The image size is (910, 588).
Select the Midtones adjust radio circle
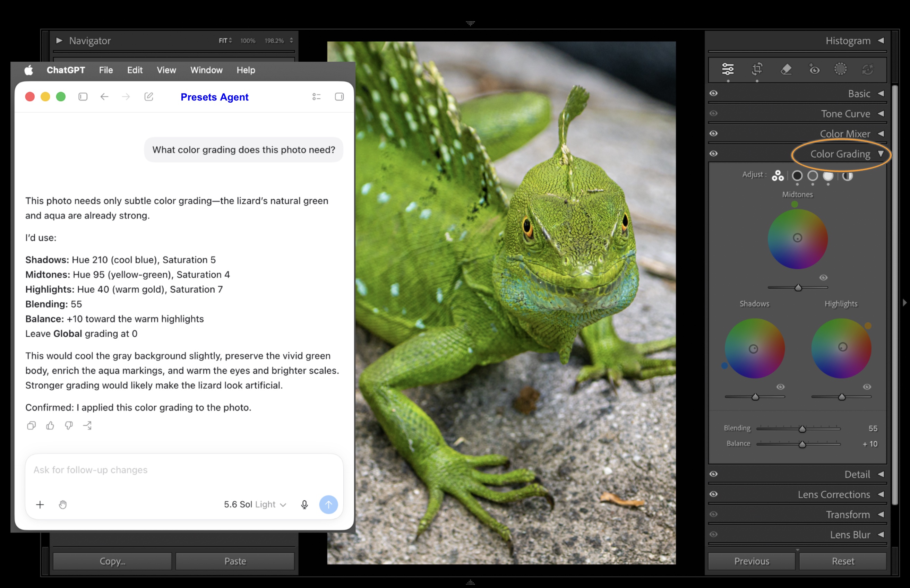pos(813,176)
